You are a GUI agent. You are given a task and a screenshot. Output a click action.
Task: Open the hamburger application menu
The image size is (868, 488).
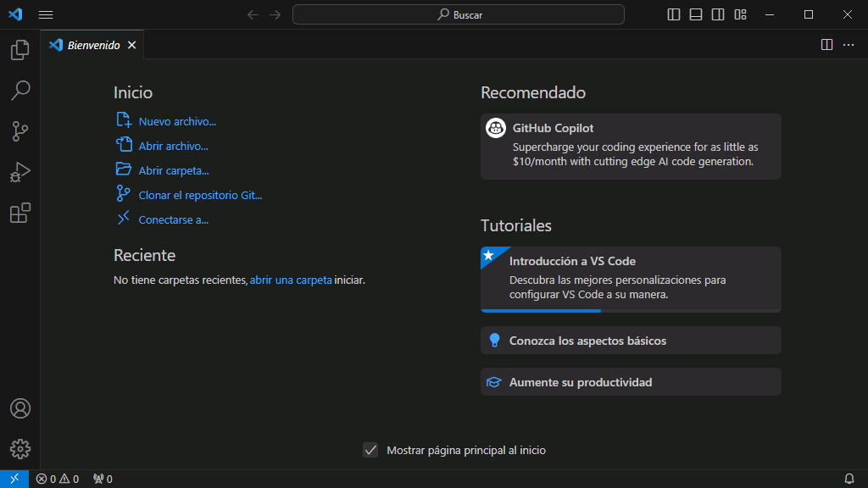tap(46, 15)
